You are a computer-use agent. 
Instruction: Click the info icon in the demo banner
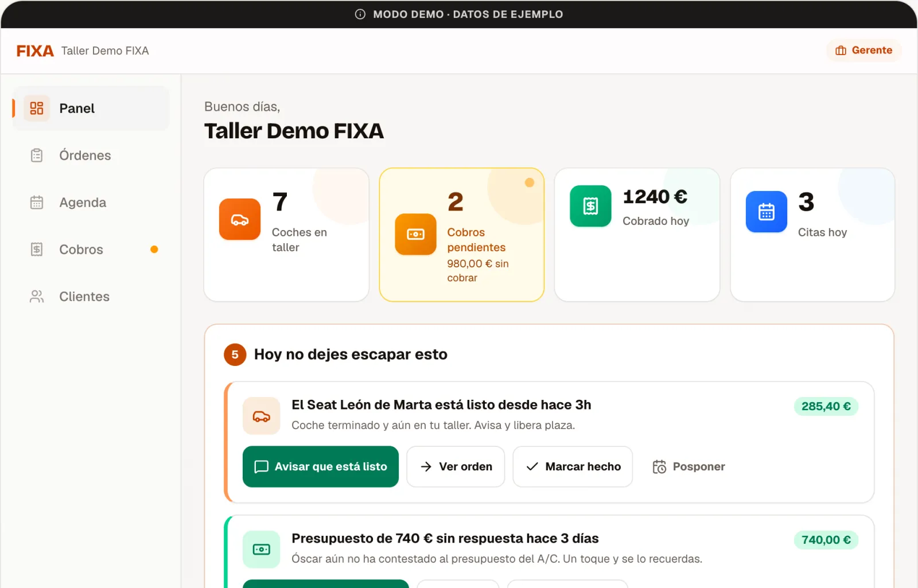pyautogui.click(x=360, y=14)
